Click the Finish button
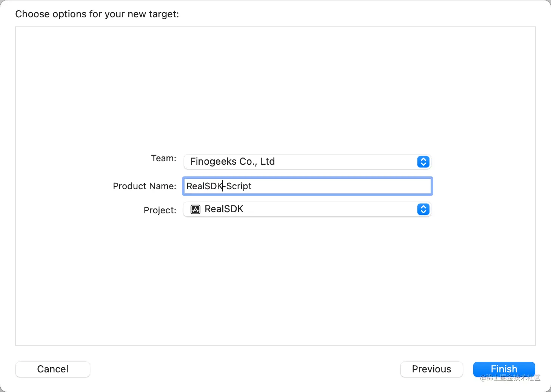 [x=504, y=369]
